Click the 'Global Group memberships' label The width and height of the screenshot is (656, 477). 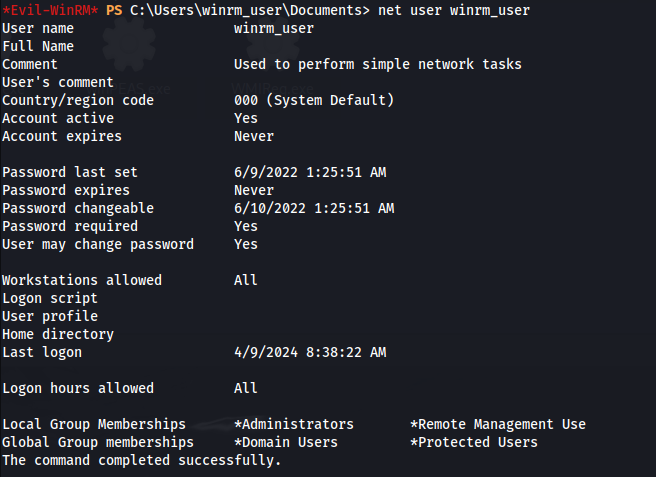click(x=98, y=442)
